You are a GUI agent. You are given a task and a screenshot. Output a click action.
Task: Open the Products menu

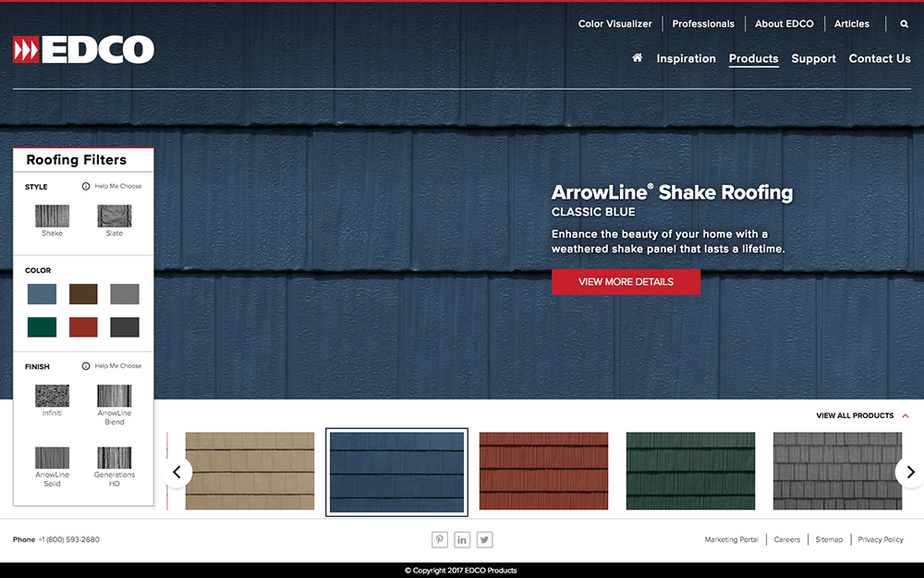[x=754, y=58]
